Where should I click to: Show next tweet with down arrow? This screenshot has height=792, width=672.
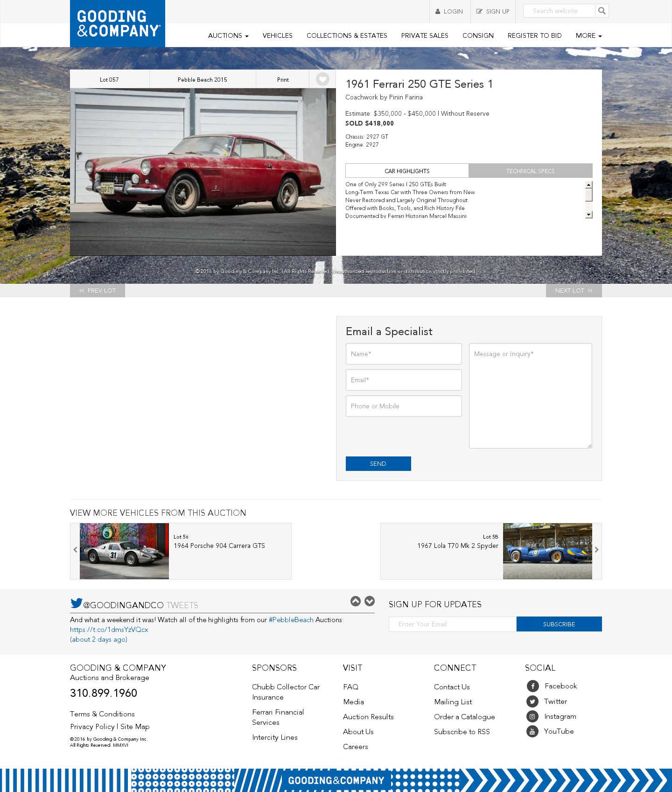click(x=370, y=601)
